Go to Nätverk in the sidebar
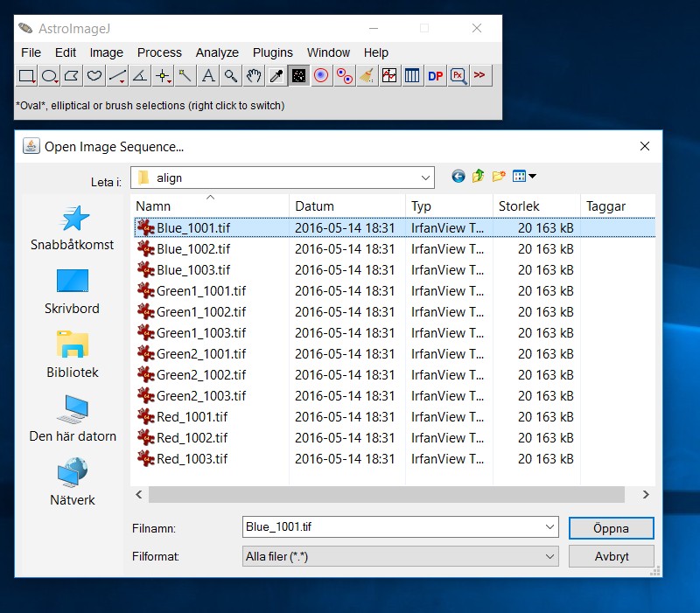700x613 pixels. [73, 483]
